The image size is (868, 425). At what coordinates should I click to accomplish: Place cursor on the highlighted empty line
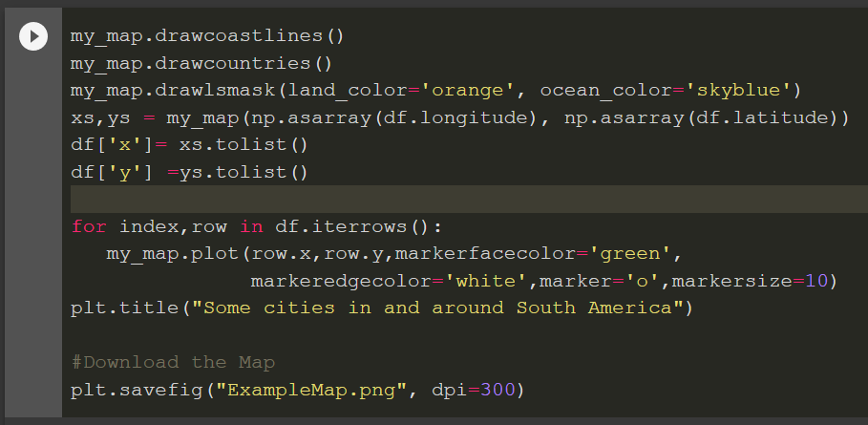pyautogui.click(x=469, y=200)
